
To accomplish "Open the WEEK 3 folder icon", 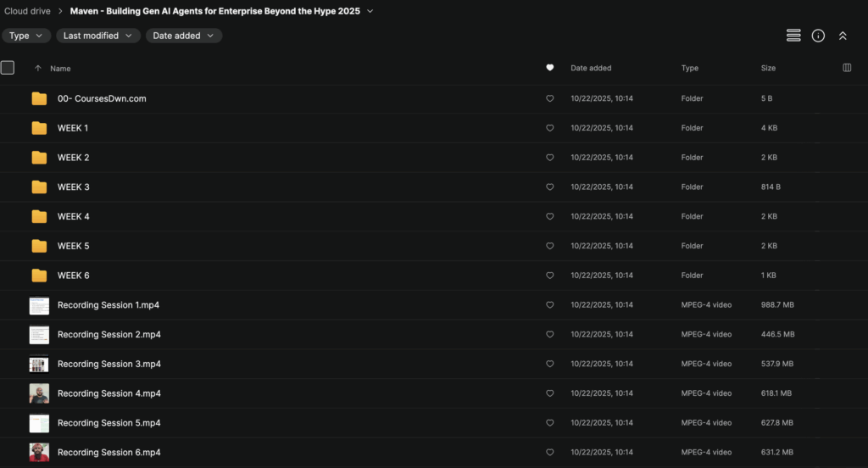I will coord(39,187).
